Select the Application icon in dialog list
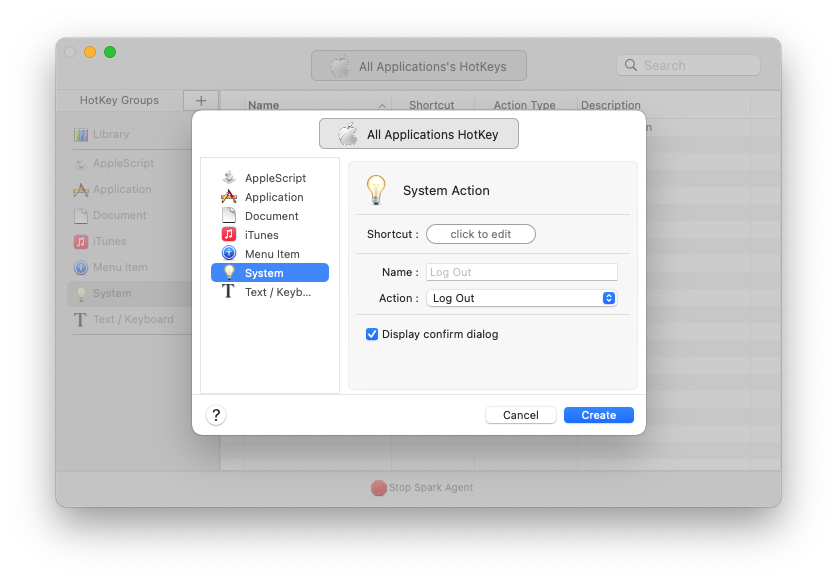 (229, 197)
